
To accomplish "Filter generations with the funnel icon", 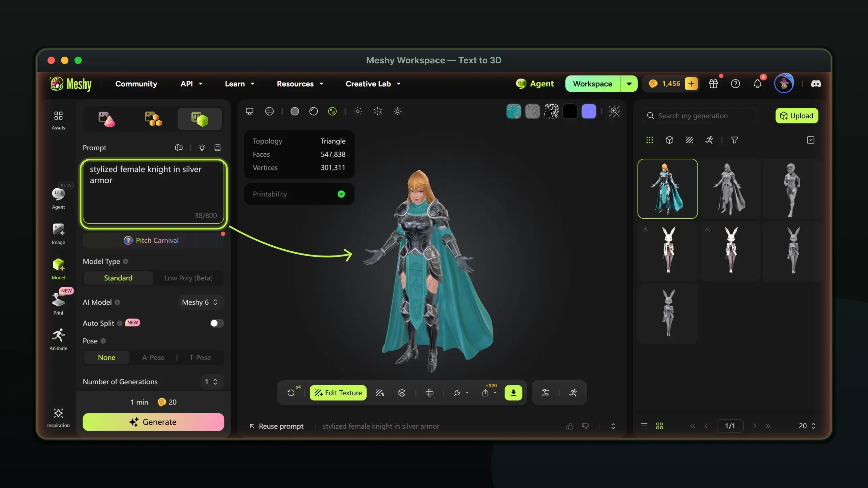I will tap(735, 140).
